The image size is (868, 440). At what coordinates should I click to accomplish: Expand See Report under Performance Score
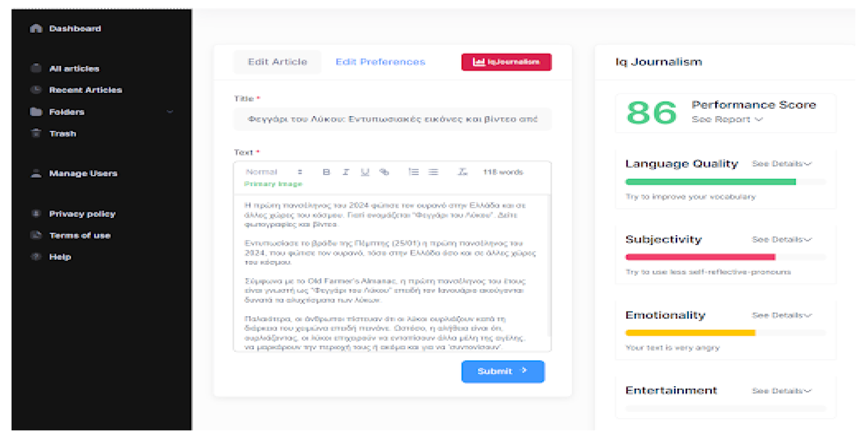[727, 119]
